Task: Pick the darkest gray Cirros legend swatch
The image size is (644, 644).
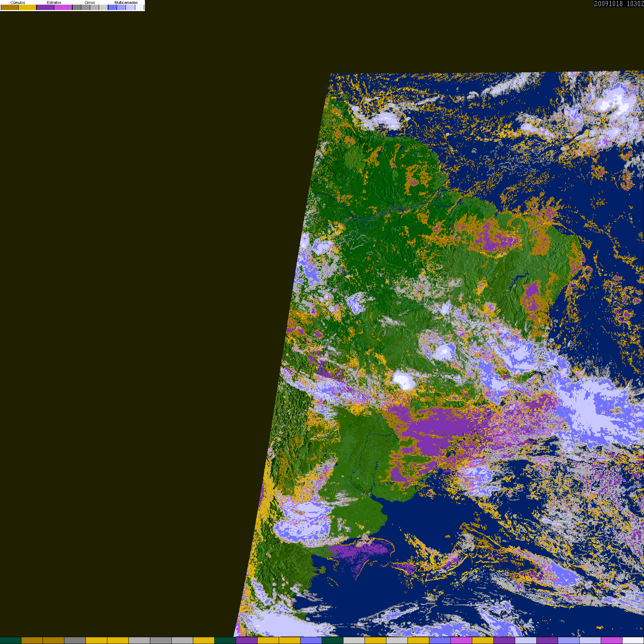Action: 77,7
